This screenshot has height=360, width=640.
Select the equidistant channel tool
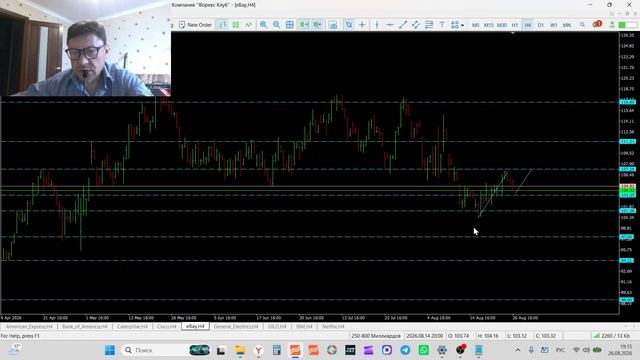point(416,25)
